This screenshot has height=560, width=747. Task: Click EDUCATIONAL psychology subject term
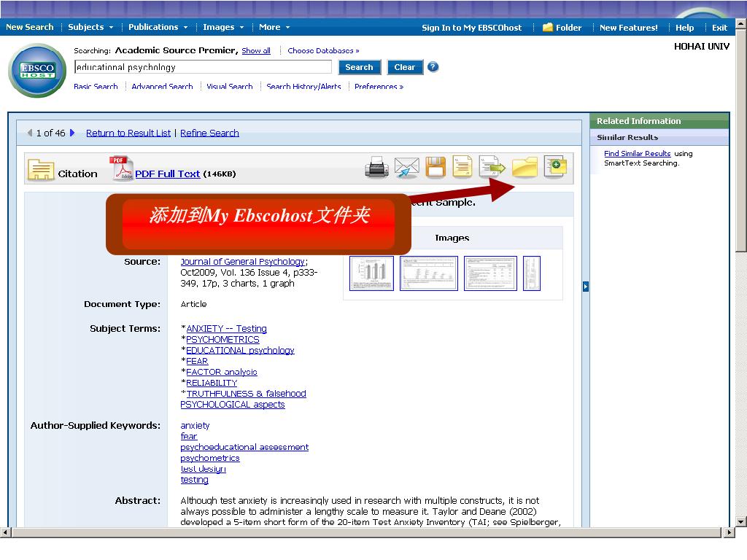coord(240,351)
